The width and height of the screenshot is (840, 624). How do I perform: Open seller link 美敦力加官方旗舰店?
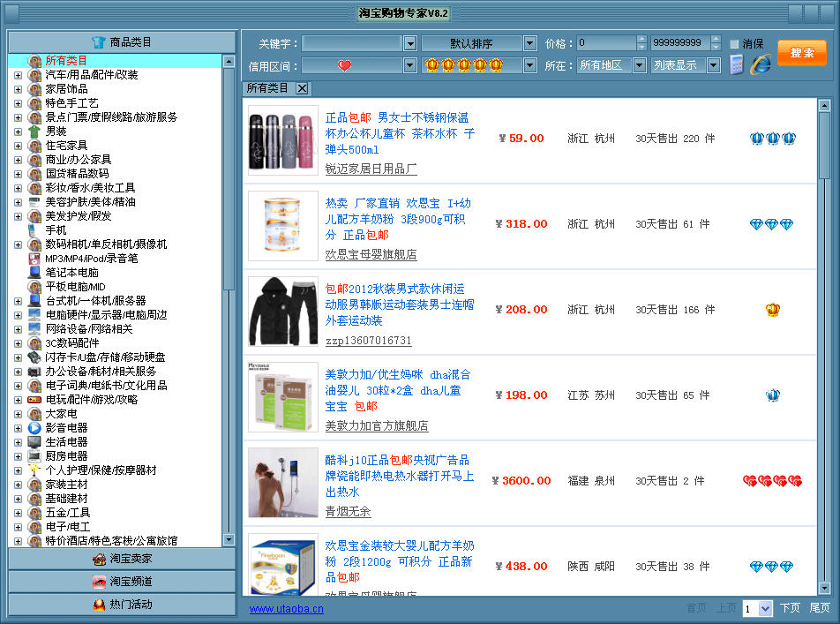(x=377, y=425)
